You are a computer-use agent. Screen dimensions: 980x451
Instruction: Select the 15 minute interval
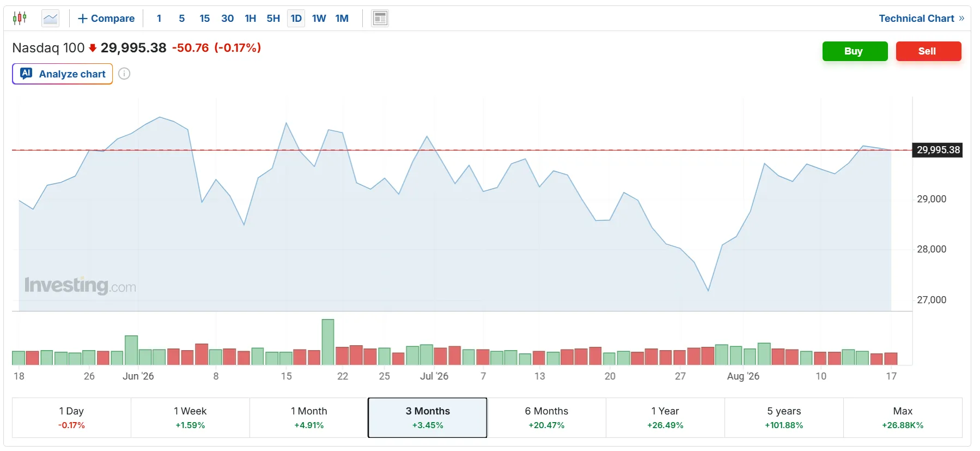pos(205,19)
